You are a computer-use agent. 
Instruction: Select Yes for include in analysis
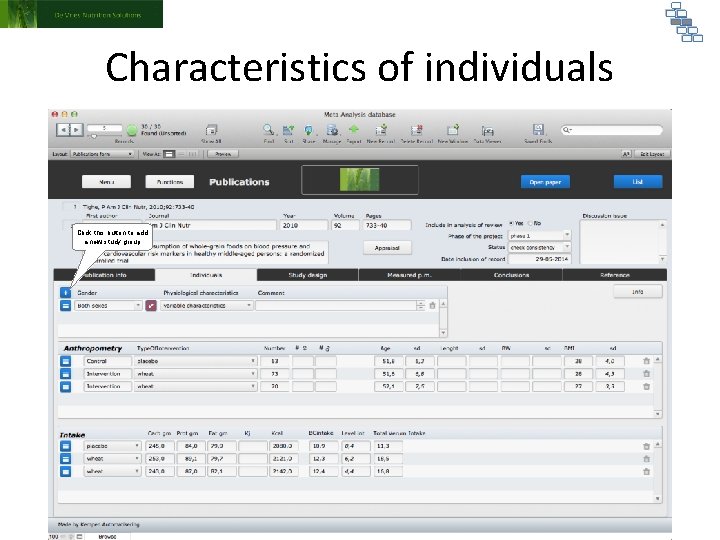coord(511,223)
